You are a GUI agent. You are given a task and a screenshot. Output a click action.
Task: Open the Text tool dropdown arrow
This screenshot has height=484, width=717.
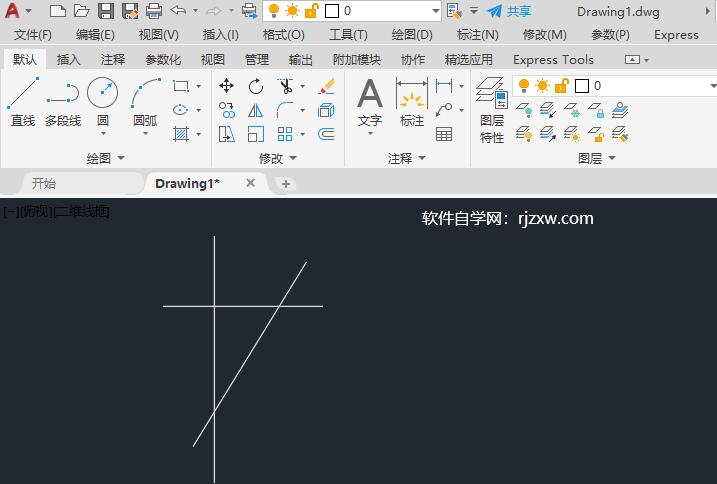370,134
